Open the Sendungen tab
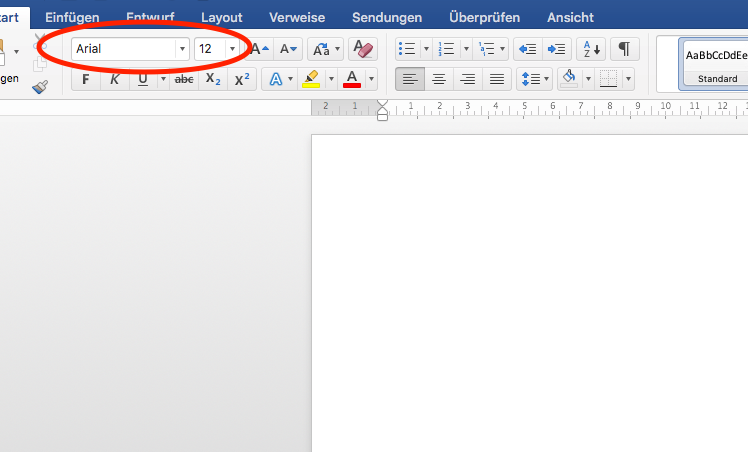The width and height of the screenshot is (748, 452). (387, 18)
